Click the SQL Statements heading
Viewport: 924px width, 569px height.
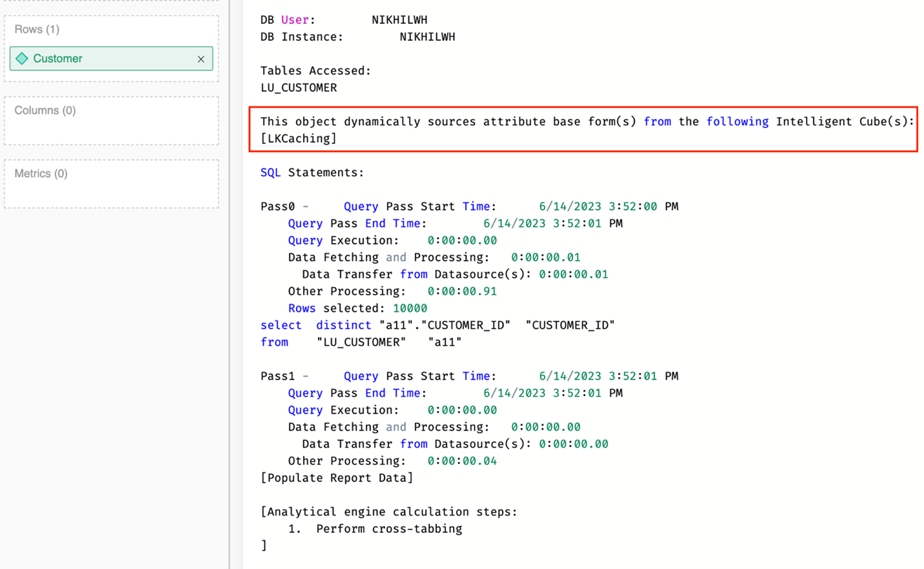tap(312, 172)
